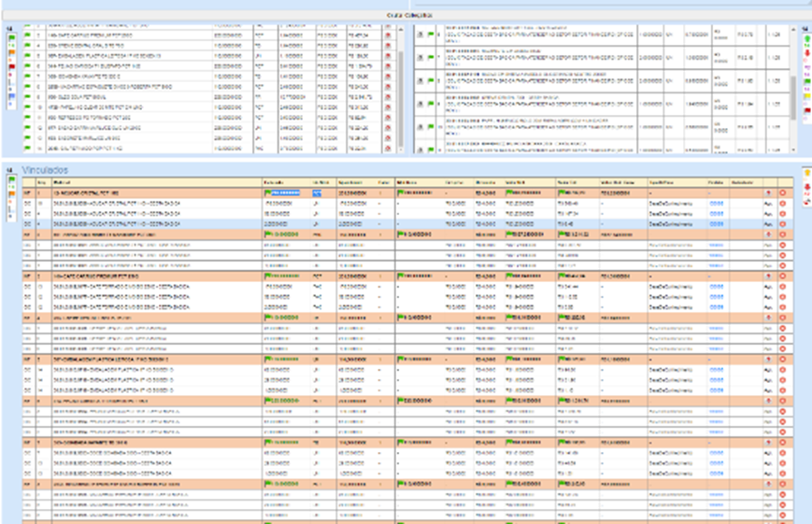
Task: Click the green bulb icon in top-right legend
Action: click(805, 38)
